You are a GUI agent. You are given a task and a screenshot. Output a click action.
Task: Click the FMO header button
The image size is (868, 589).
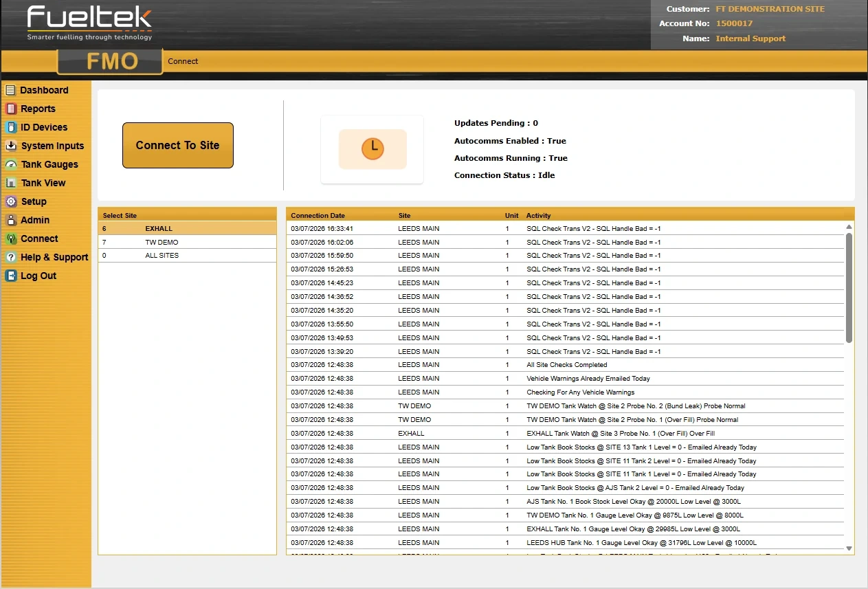click(110, 61)
